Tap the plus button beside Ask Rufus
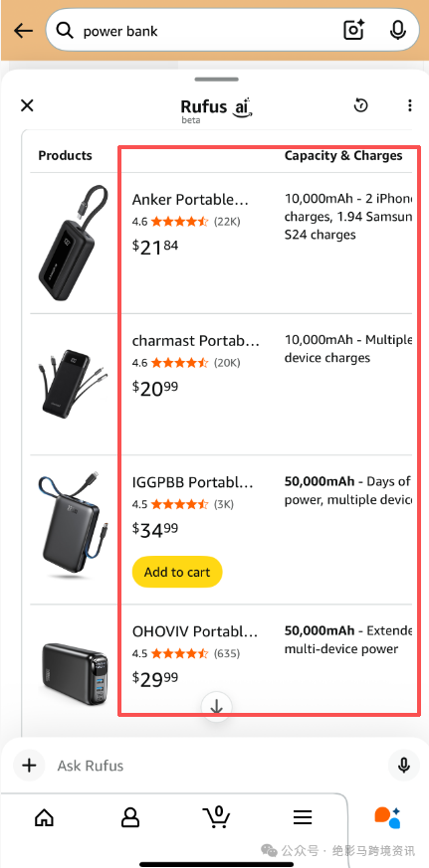The width and height of the screenshot is (429, 868). click(29, 766)
